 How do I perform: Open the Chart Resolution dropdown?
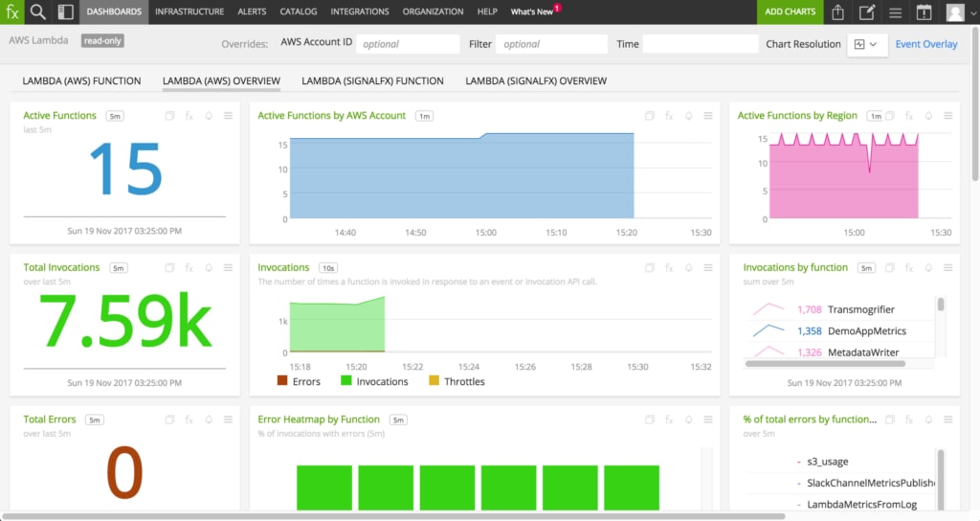pyautogui.click(x=867, y=44)
